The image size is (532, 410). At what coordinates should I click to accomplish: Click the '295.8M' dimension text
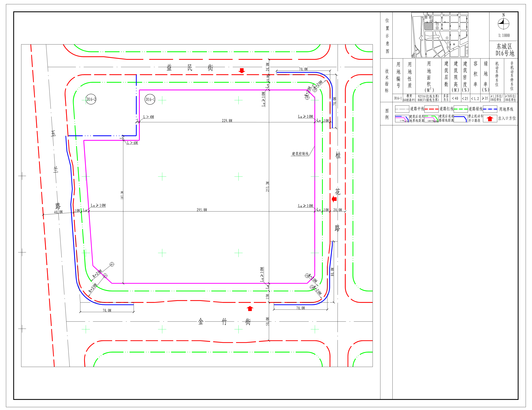pos(202,210)
